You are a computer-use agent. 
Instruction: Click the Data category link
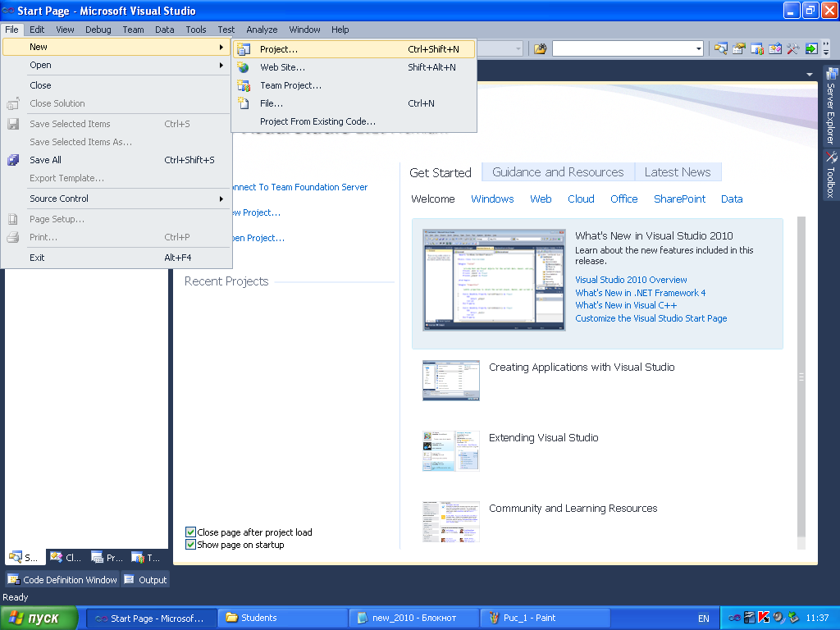point(732,199)
